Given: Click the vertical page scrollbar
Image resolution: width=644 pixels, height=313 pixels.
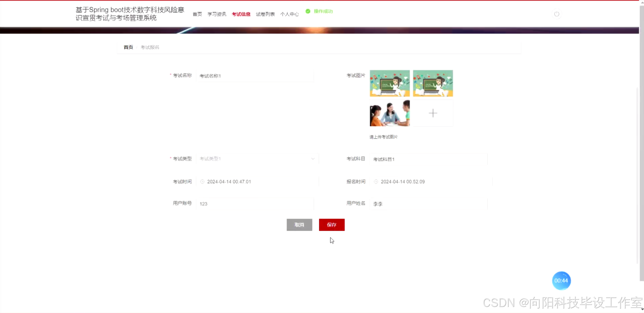Looking at the screenshot, I should click(641, 144).
